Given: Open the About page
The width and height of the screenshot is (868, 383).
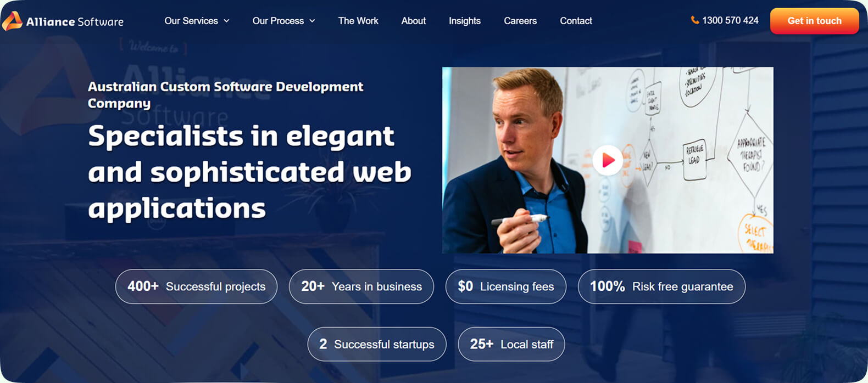Looking at the screenshot, I should (x=414, y=21).
